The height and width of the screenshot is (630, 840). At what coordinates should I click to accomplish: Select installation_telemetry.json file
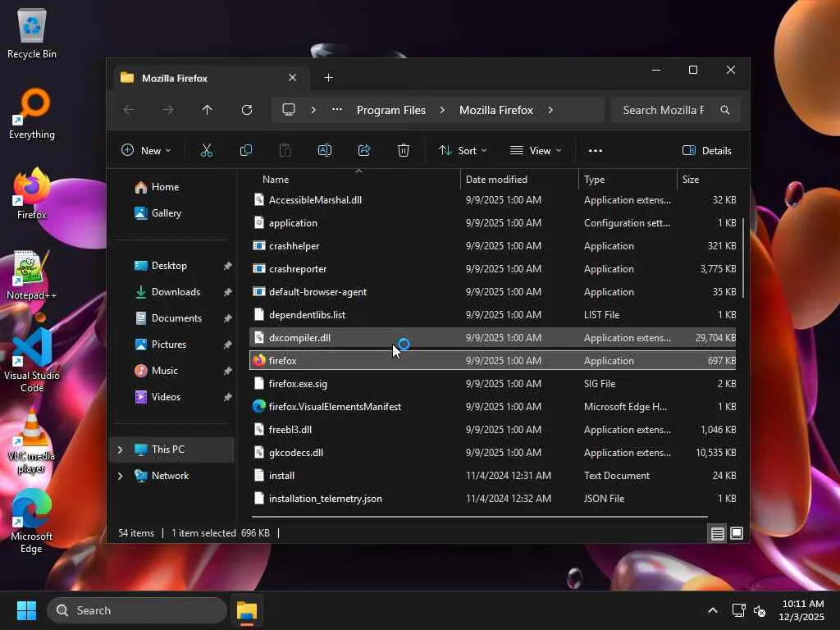493,499
